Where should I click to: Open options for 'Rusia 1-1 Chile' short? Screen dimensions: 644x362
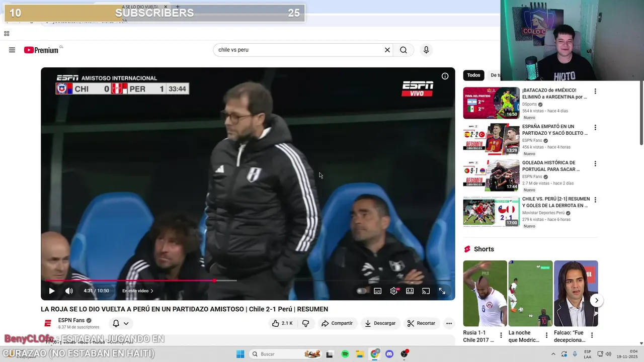(501, 335)
